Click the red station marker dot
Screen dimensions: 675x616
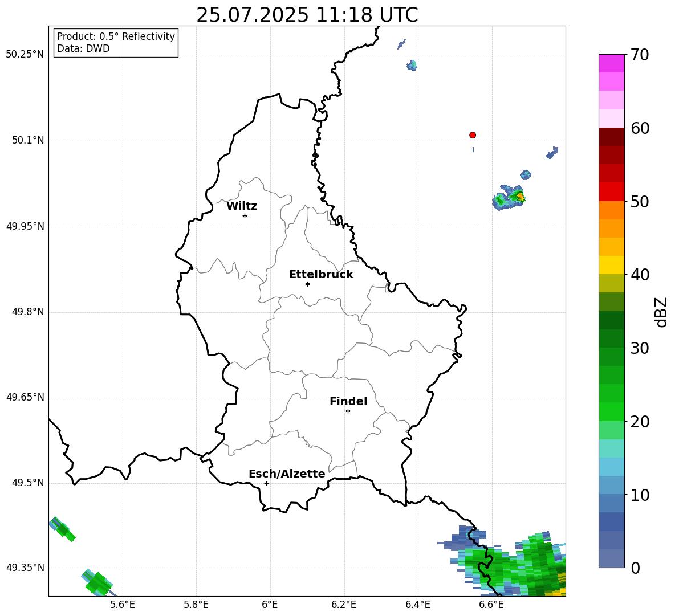click(x=473, y=135)
